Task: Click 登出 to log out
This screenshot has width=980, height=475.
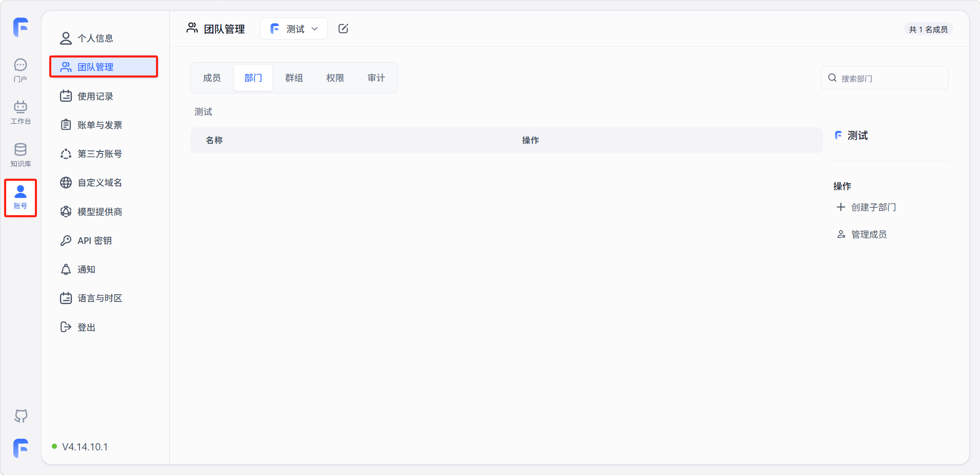Action: pos(86,328)
